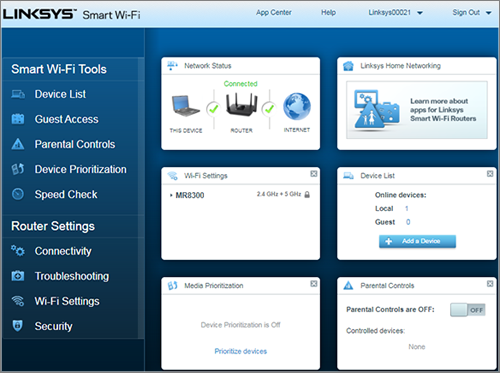The height and width of the screenshot is (373, 500).
Task: Open Security router settings
Action: coord(54,326)
